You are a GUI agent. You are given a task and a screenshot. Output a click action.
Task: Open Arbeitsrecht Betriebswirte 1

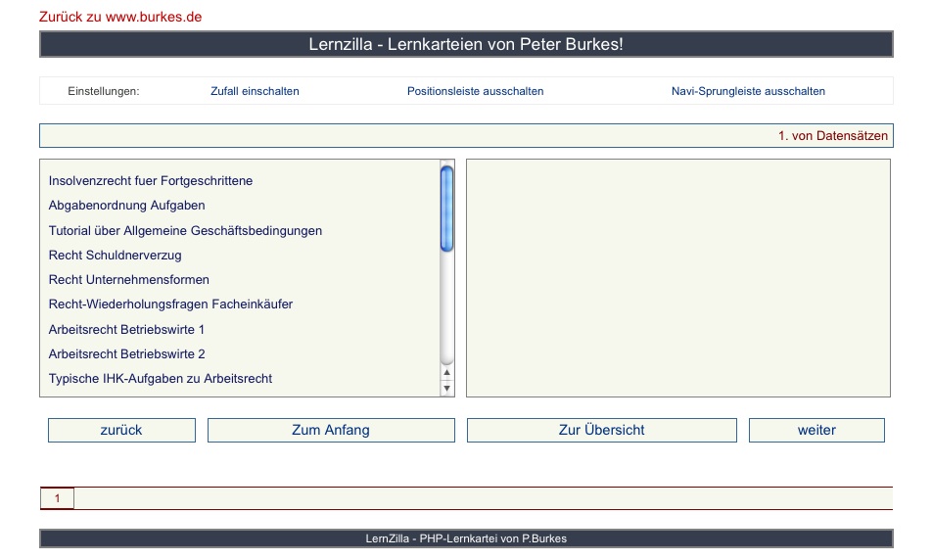click(126, 329)
